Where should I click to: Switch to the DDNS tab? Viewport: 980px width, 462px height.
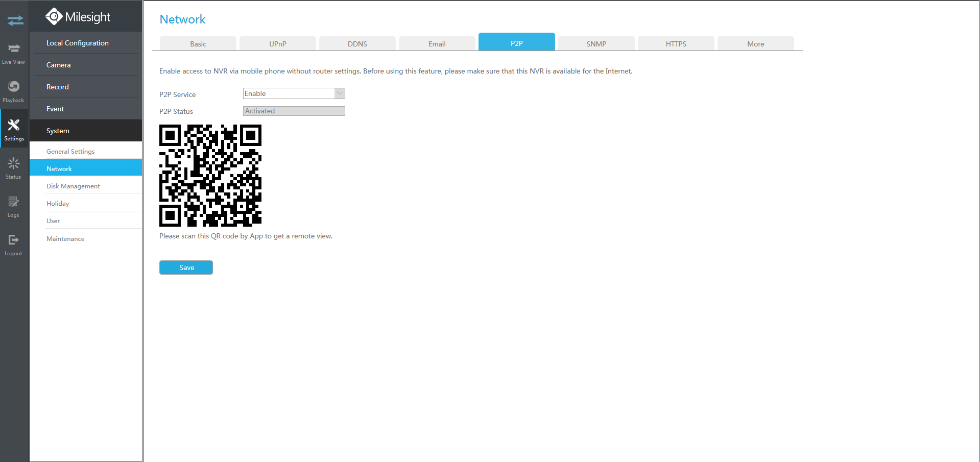[357, 43]
